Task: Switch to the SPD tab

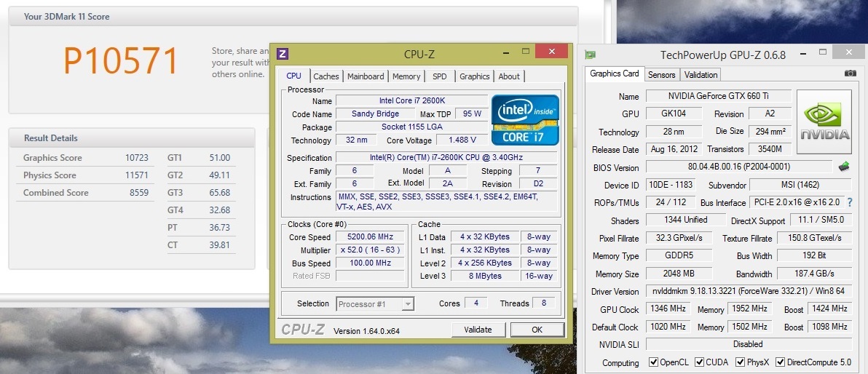Action: (440, 76)
